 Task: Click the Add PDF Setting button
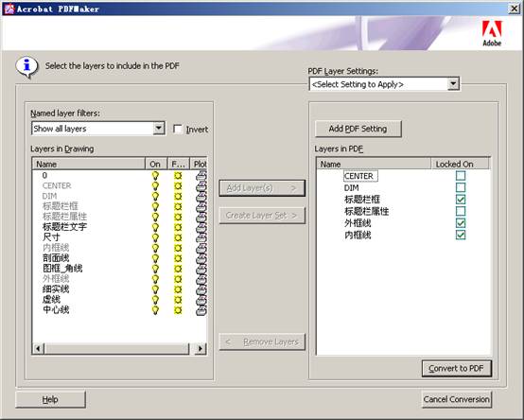tap(358, 129)
